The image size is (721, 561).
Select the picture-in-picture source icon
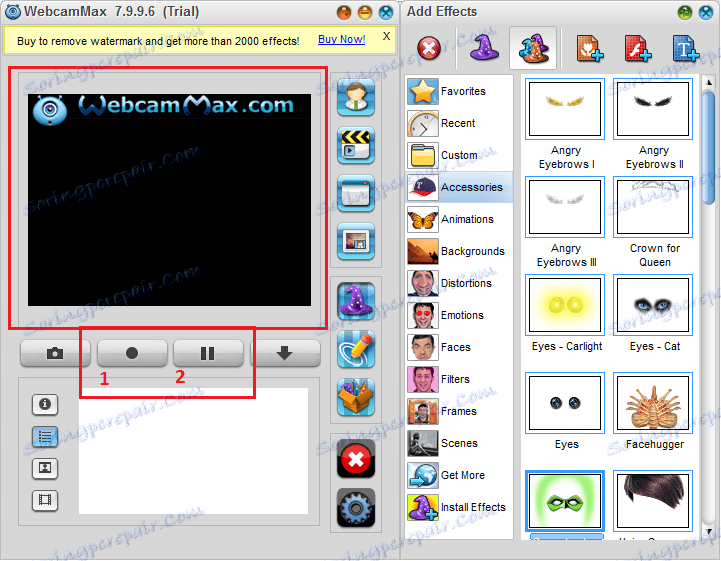[x=356, y=241]
